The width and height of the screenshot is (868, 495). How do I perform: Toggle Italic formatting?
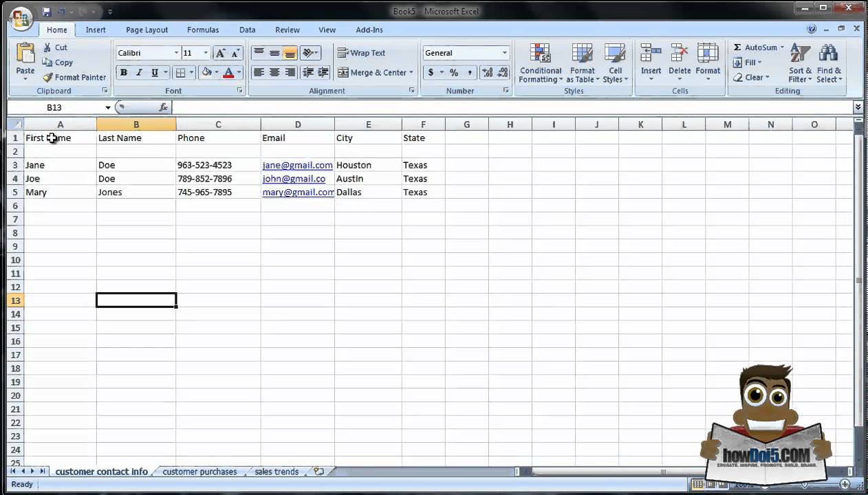139,72
